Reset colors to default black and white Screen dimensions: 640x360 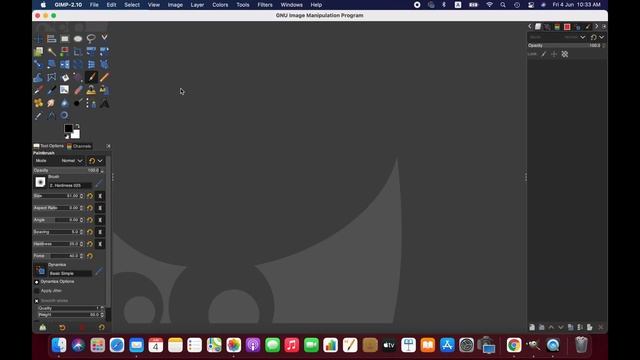pyautogui.click(x=67, y=137)
